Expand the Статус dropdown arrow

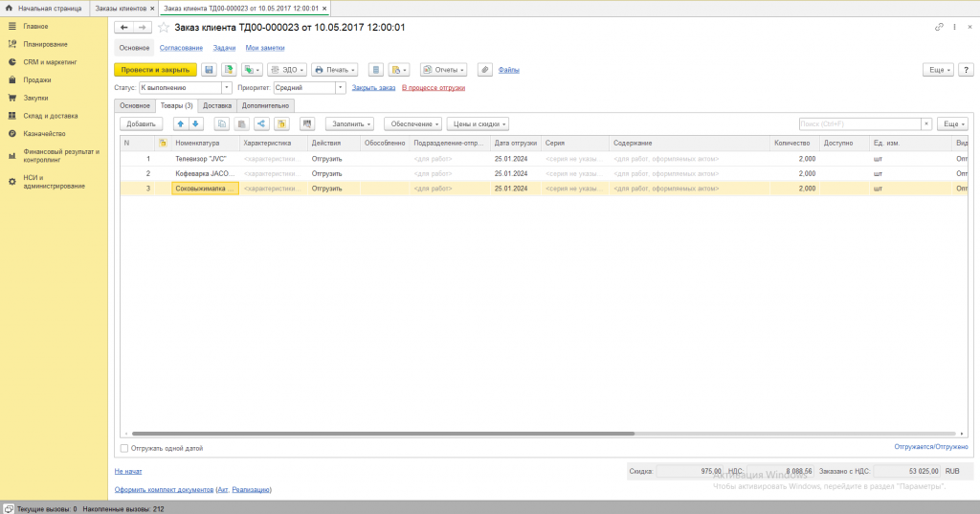[x=227, y=87]
